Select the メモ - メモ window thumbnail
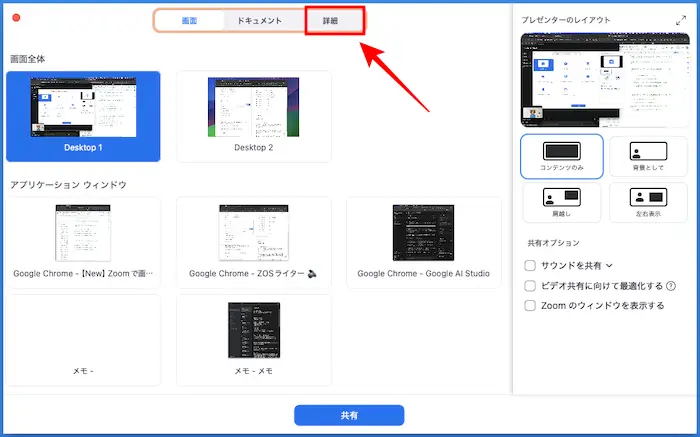This screenshot has height=437, width=700. pos(254,338)
